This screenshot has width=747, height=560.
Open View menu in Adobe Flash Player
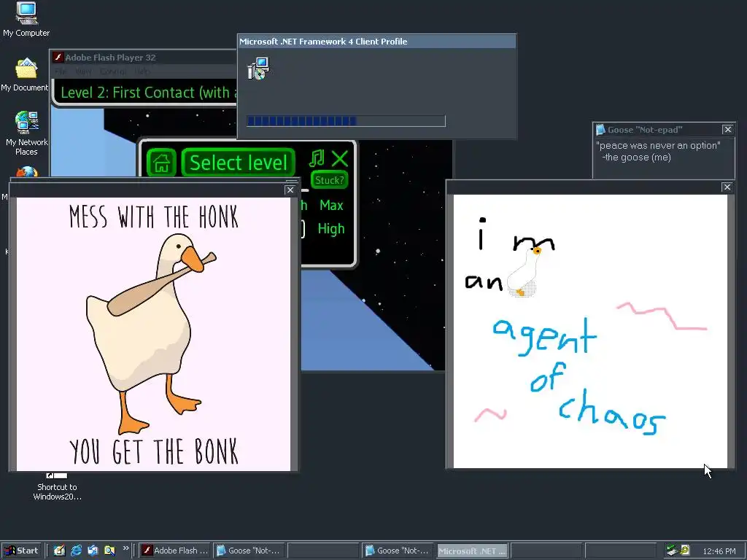(83, 72)
